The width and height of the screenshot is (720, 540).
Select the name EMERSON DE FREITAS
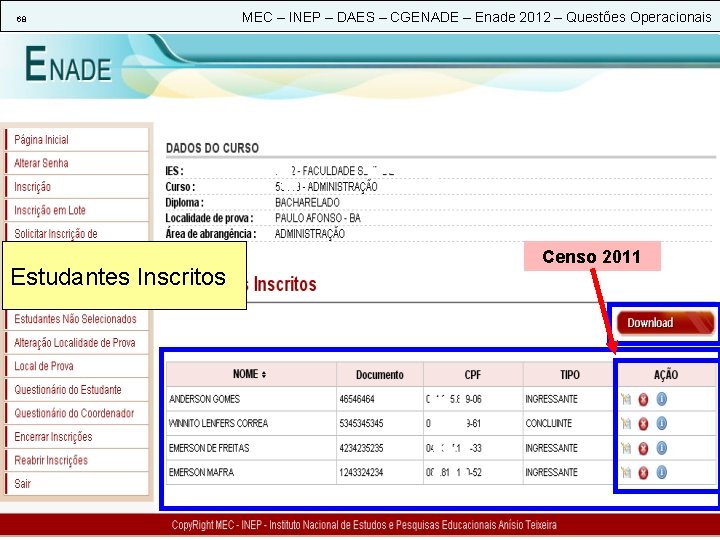(x=209, y=448)
